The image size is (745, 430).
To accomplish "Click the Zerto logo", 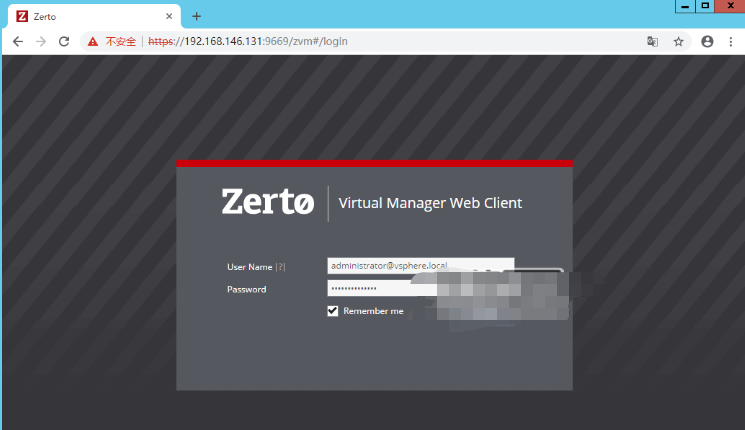I will click(x=267, y=201).
